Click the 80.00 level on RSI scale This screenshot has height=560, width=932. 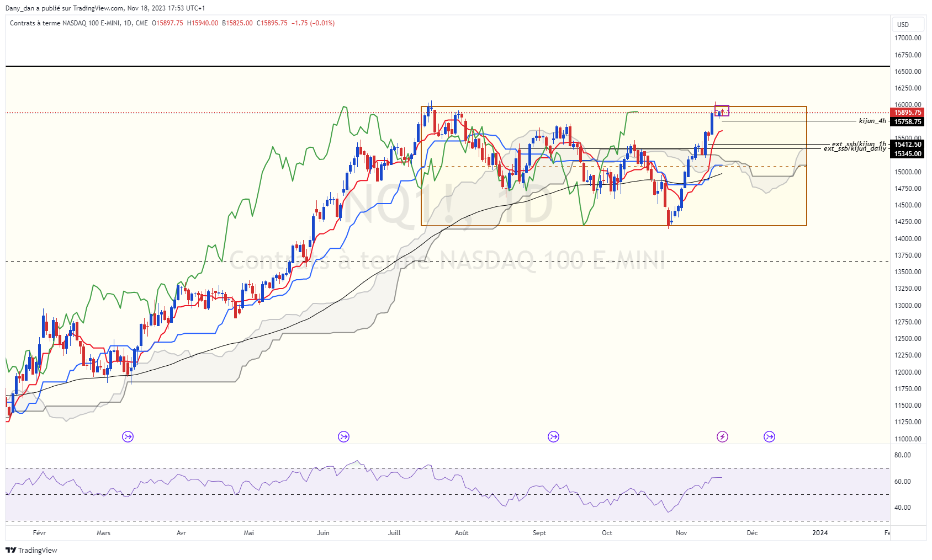(x=902, y=455)
